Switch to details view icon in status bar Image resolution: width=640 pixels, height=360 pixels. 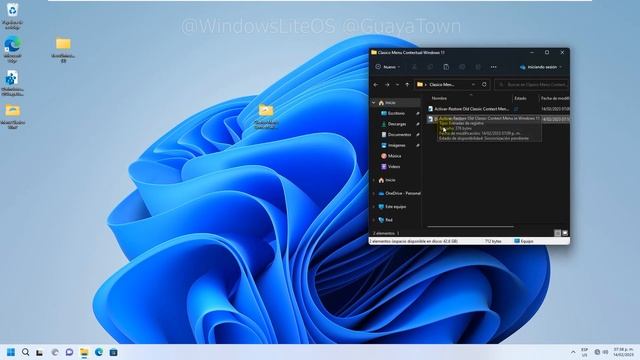tap(557, 233)
